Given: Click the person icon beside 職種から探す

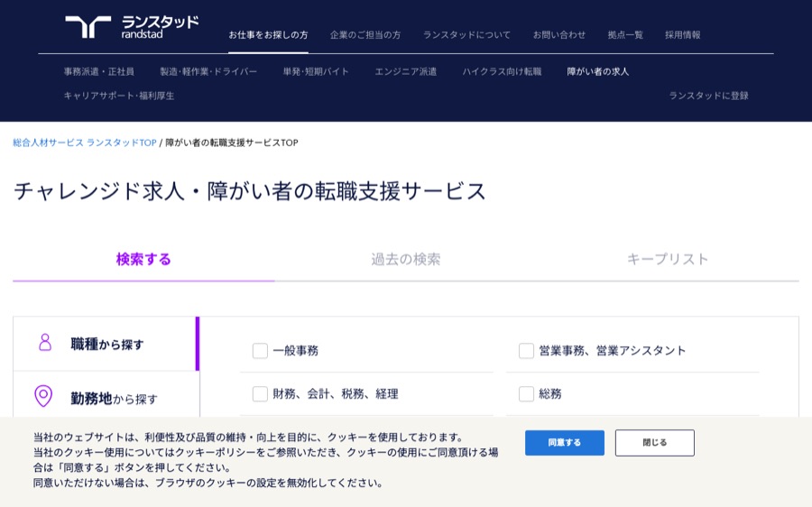Looking at the screenshot, I should click(x=45, y=342).
